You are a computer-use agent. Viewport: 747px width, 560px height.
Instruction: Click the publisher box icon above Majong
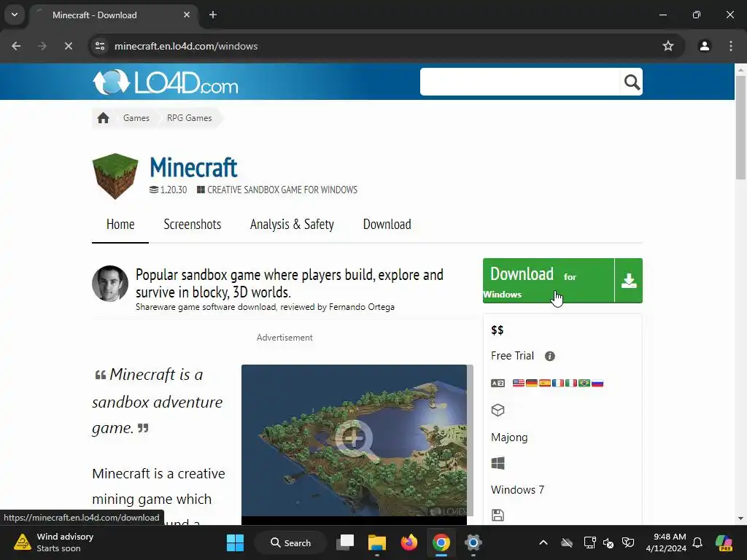click(498, 410)
